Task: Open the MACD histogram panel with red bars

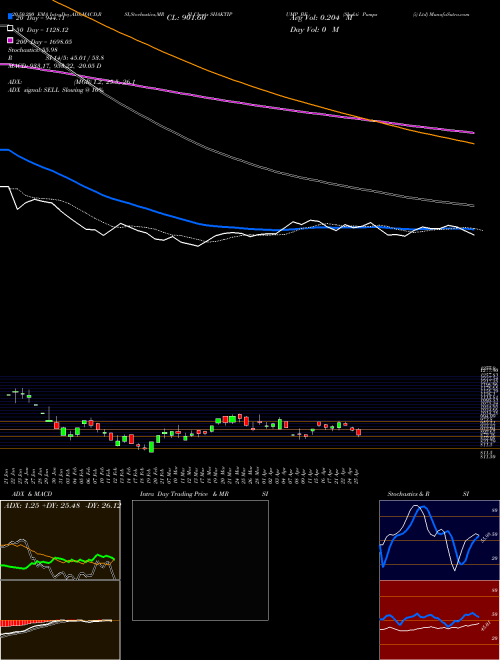Action: click(60, 620)
